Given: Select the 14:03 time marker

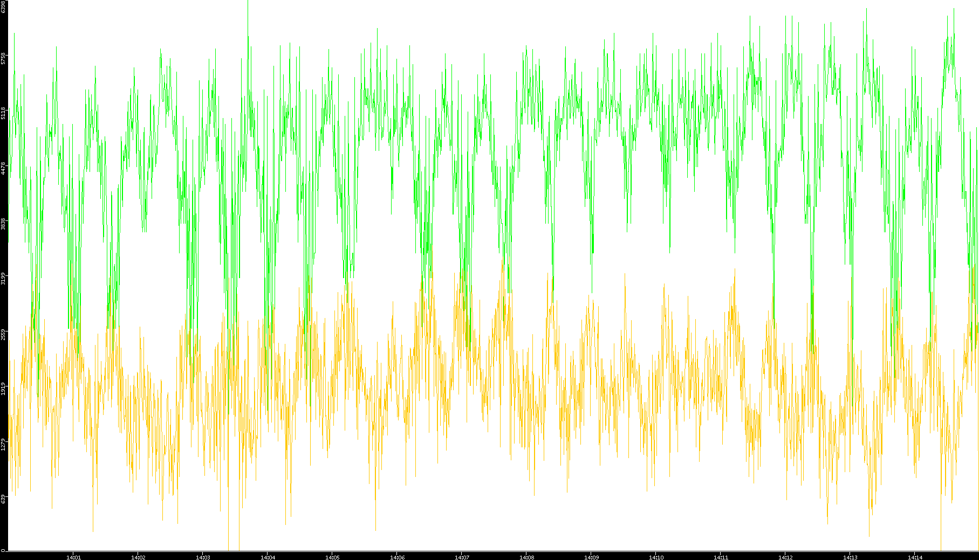Looking at the screenshot, I should pos(203,557).
